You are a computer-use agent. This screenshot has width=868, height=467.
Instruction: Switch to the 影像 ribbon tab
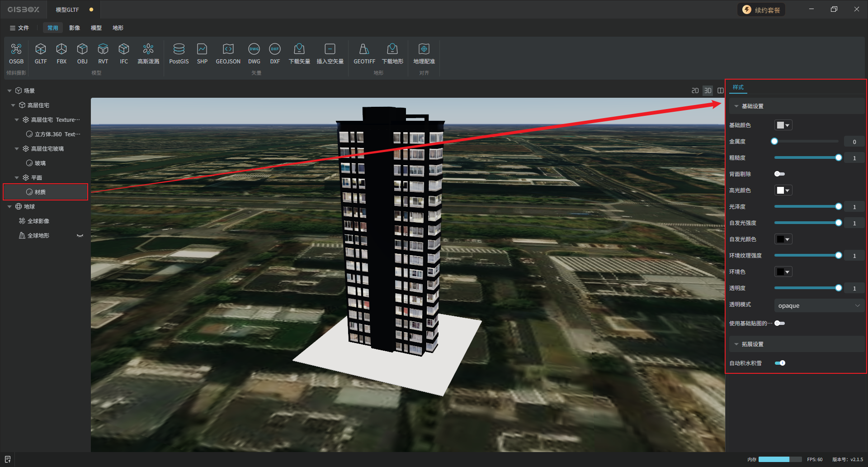click(75, 28)
